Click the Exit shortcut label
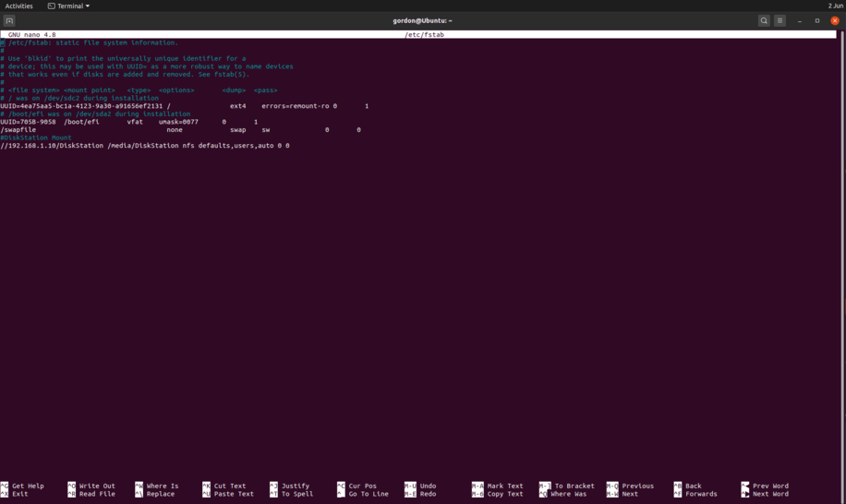 [x=20, y=494]
